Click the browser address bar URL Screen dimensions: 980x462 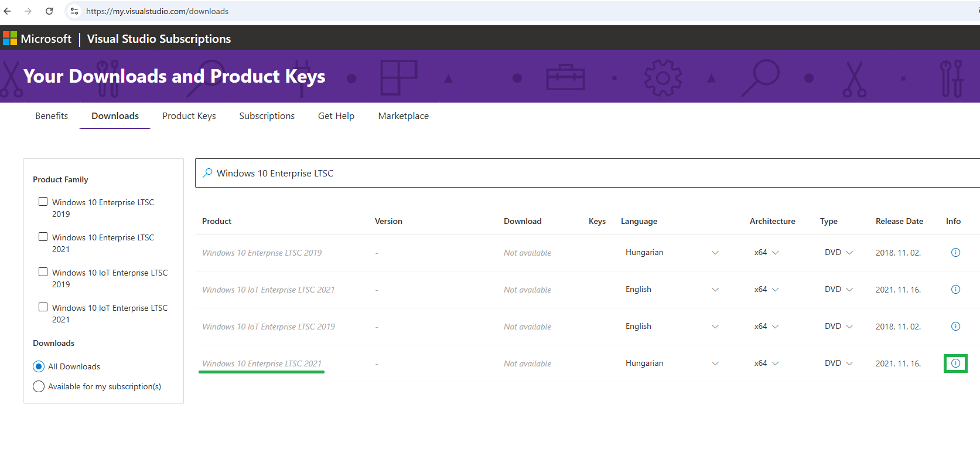click(157, 11)
